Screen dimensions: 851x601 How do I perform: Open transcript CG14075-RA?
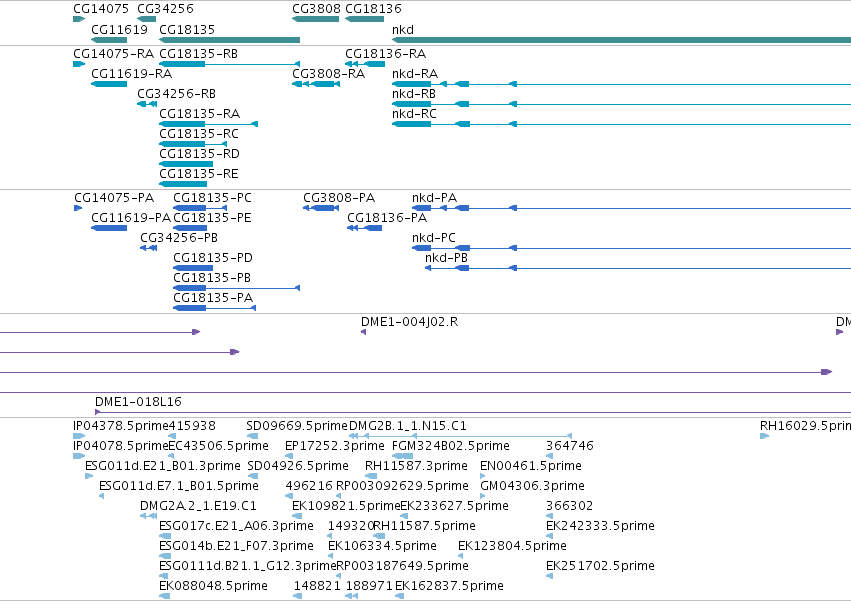tap(113, 54)
